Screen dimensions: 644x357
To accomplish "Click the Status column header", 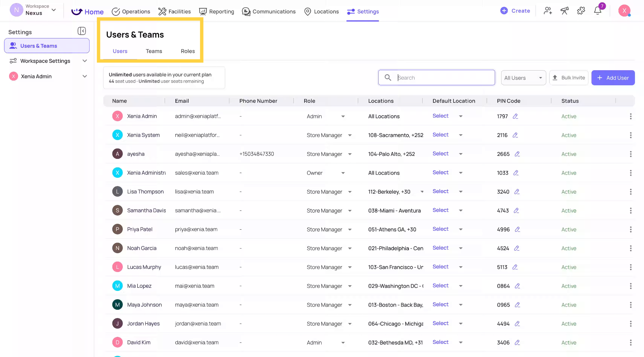I will 570,101.
